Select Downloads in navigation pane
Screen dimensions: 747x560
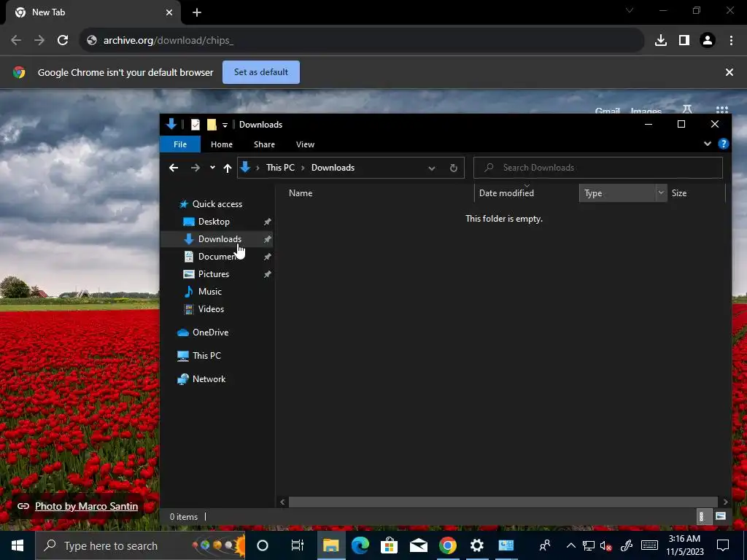pyautogui.click(x=217, y=239)
